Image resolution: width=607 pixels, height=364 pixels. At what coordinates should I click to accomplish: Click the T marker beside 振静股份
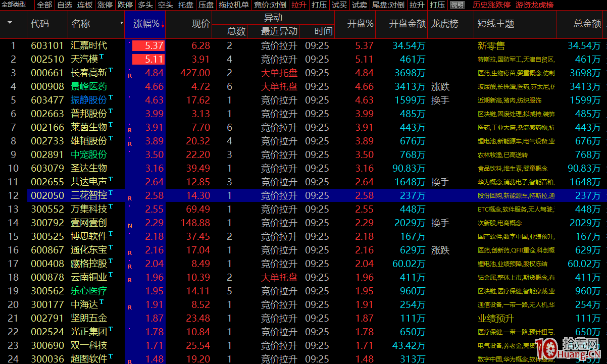click(x=111, y=97)
